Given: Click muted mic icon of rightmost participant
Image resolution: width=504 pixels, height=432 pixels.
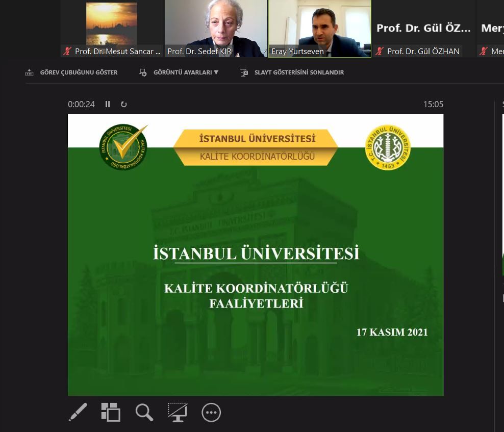Looking at the screenshot, I should point(484,52).
